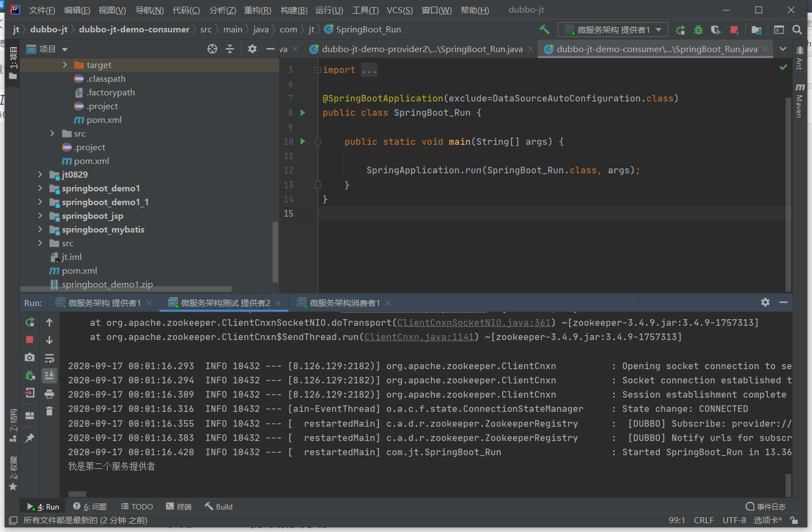Expand the target folder
Image resolution: width=812 pixels, height=532 pixels.
pyautogui.click(x=65, y=65)
